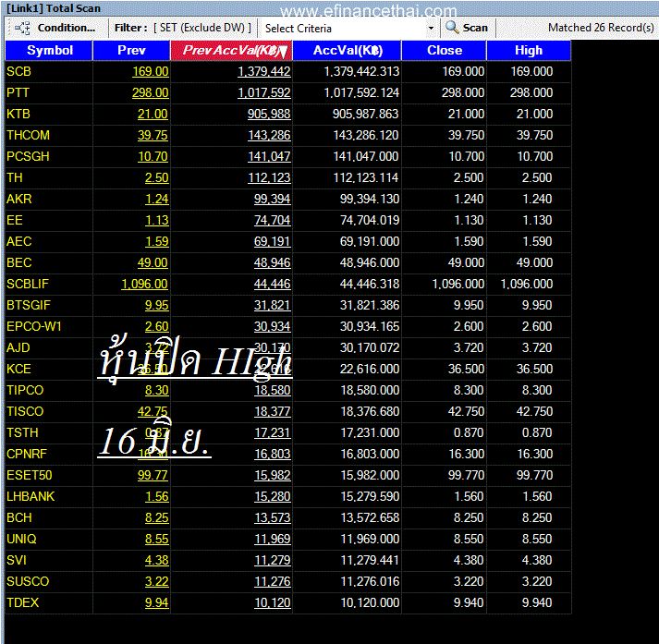This screenshot has width=659, height=644.
Task: Select the SVI symbol
Action: point(17,561)
